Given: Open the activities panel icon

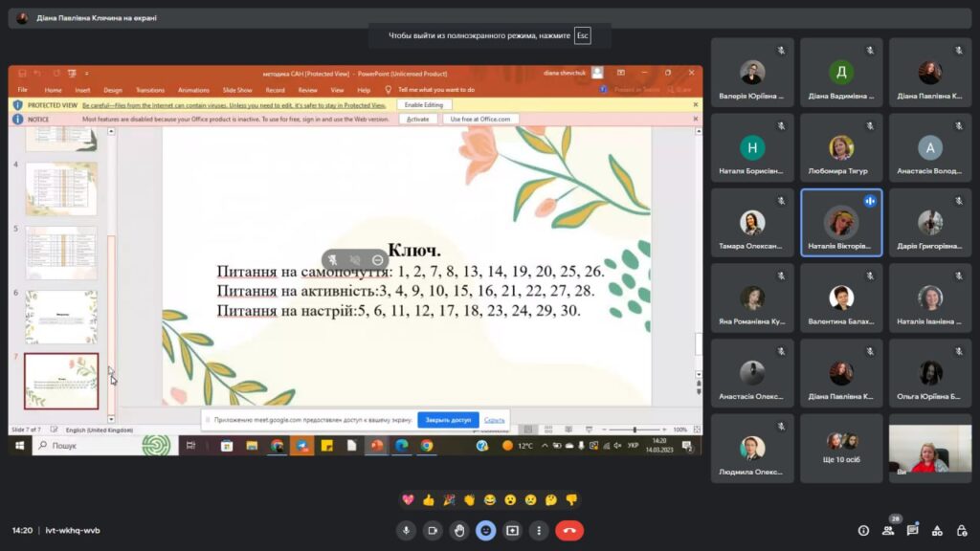Looking at the screenshot, I should [937, 530].
